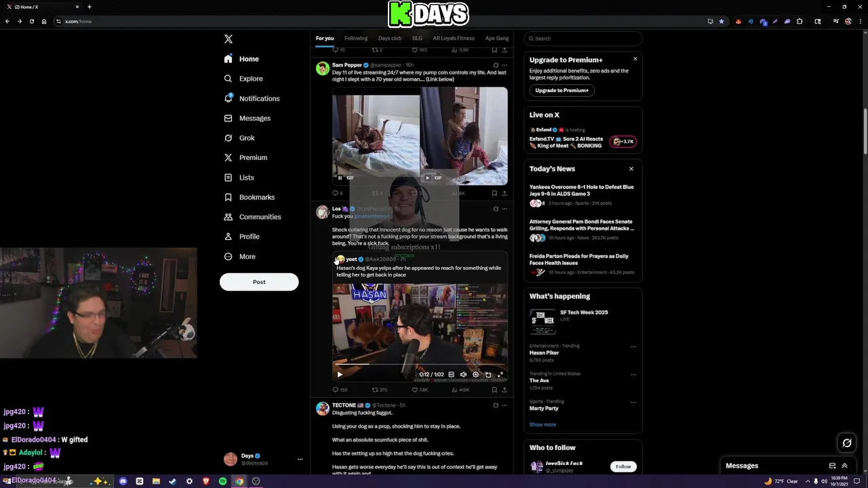Click Grok icon on TECTONE post

(x=496, y=405)
